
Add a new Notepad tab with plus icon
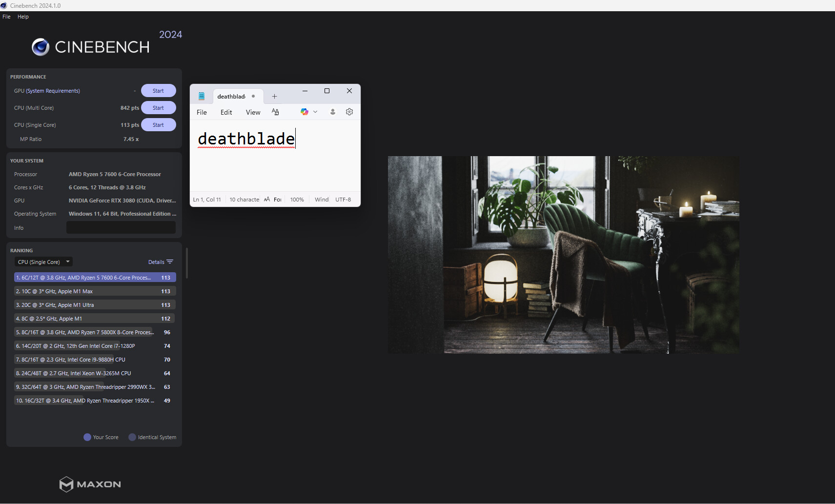[x=274, y=97]
